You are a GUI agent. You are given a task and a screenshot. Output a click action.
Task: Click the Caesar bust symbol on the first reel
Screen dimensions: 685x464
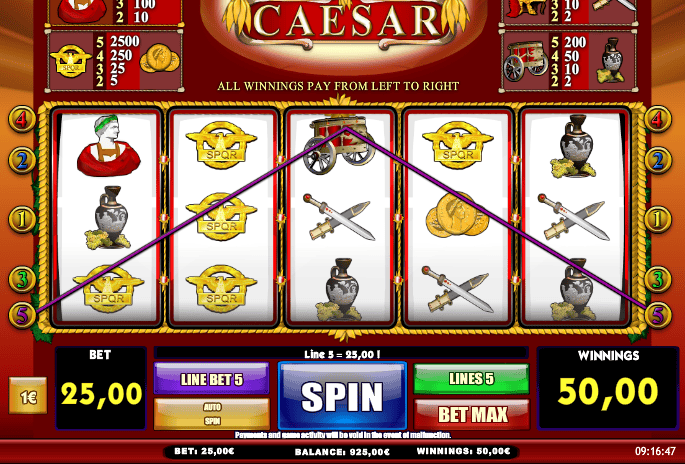(108, 145)
